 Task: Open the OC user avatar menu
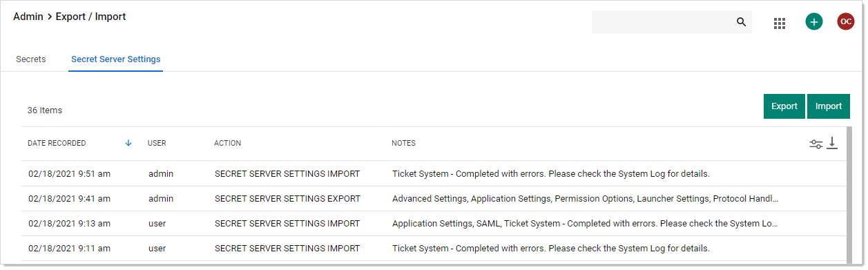tap(846, 21)
